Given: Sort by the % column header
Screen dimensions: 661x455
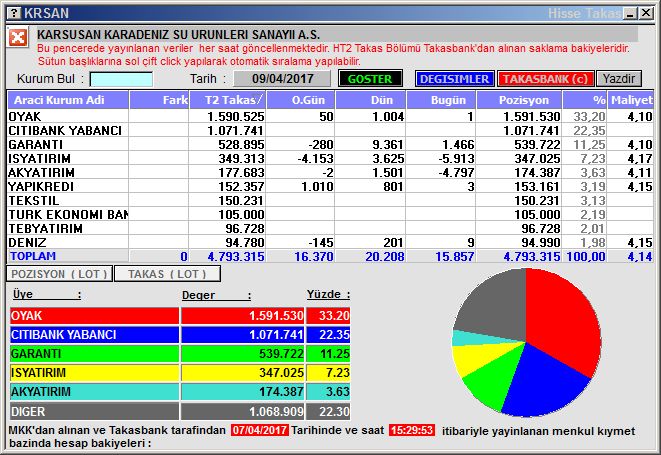Looking at the screenshot, I should pyautogui.click(x=585, y=100).
